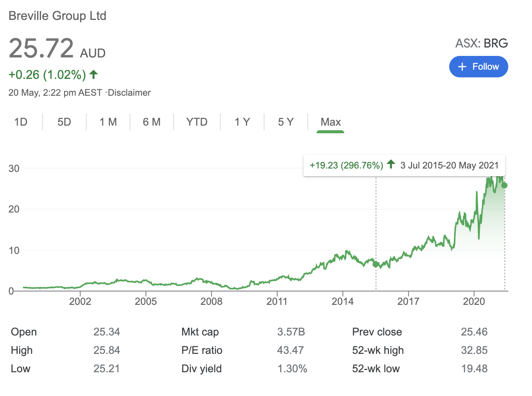Screen dimensions: 532x396
Task: Click the 2014 label on chart axis
Action: coord(343,301)
